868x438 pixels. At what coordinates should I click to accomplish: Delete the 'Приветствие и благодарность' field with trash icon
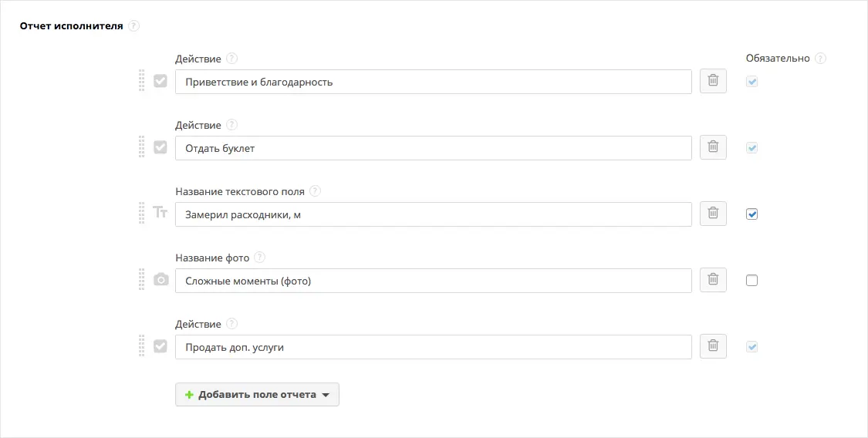[713, 81]
